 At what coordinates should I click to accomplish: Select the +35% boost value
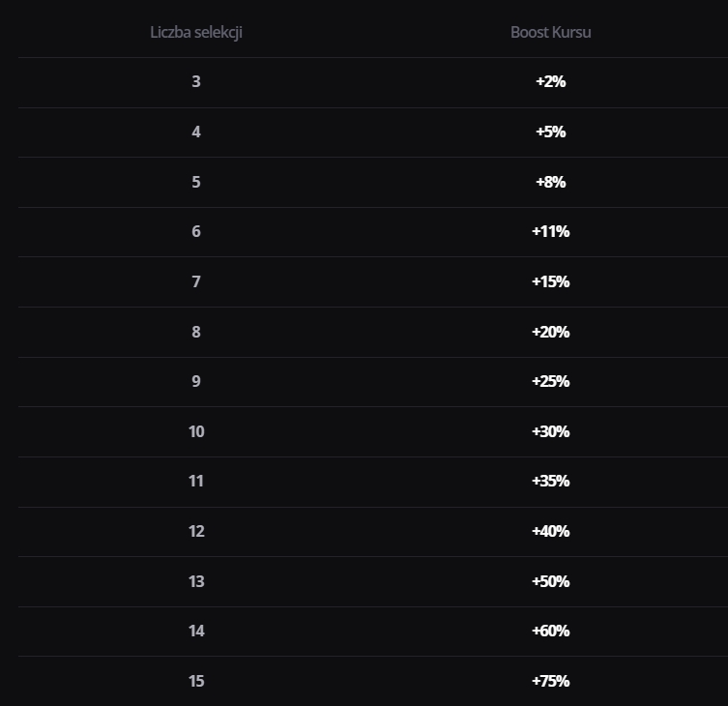551,482
